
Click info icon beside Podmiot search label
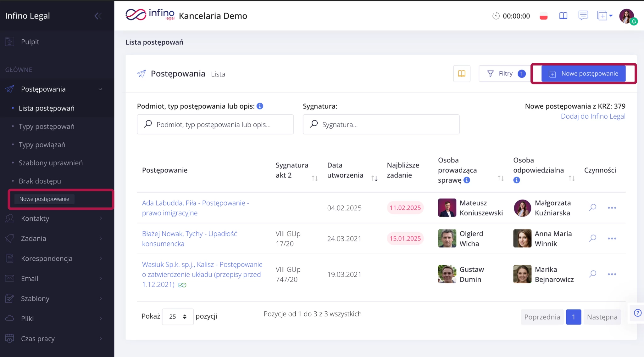[x=260, y=106]
